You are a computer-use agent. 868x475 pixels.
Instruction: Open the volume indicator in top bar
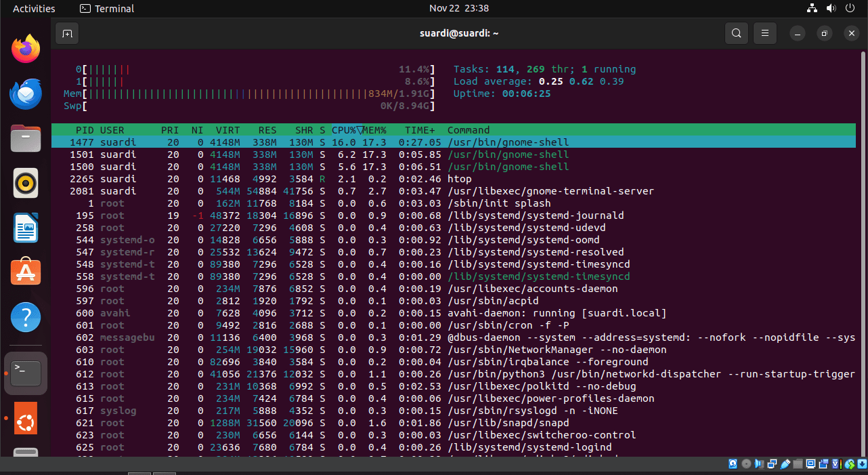pyautogui.click(x=831, y=9)
